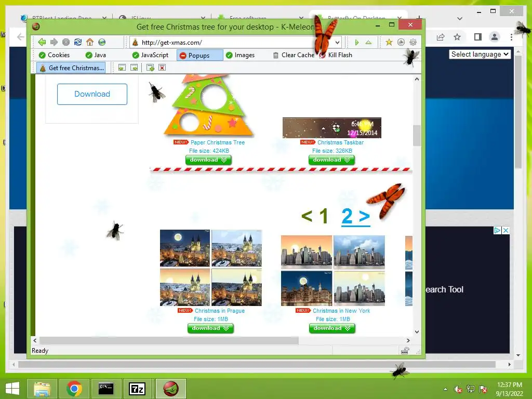The width and height of the screenshot is (532, 399).
Task: Open K-Meleon history clock icon
Action: [401, 42]
